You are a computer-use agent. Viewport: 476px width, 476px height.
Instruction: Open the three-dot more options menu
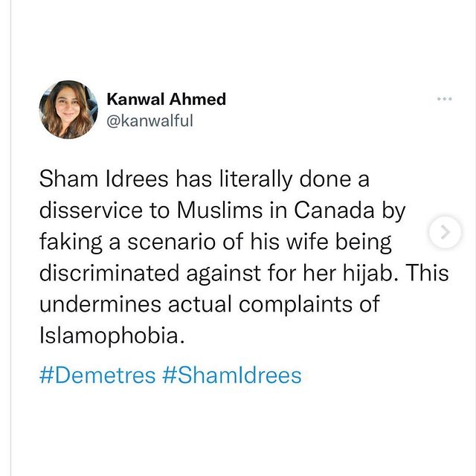[445, 99]
